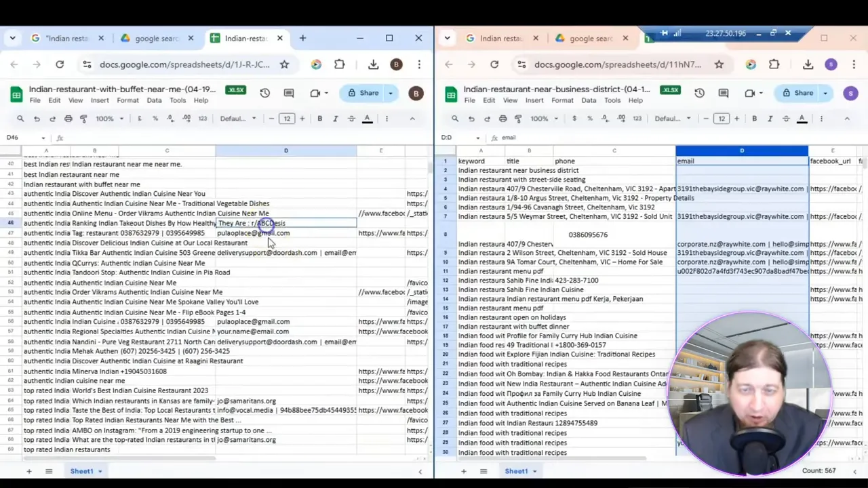The image size is (868, 488).
Task: Open font Default dropdown in right toolbar
Action: coord(673,119)
